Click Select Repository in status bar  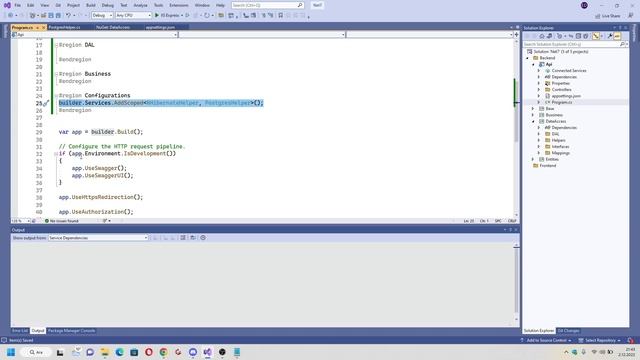(x=600, y=340)
